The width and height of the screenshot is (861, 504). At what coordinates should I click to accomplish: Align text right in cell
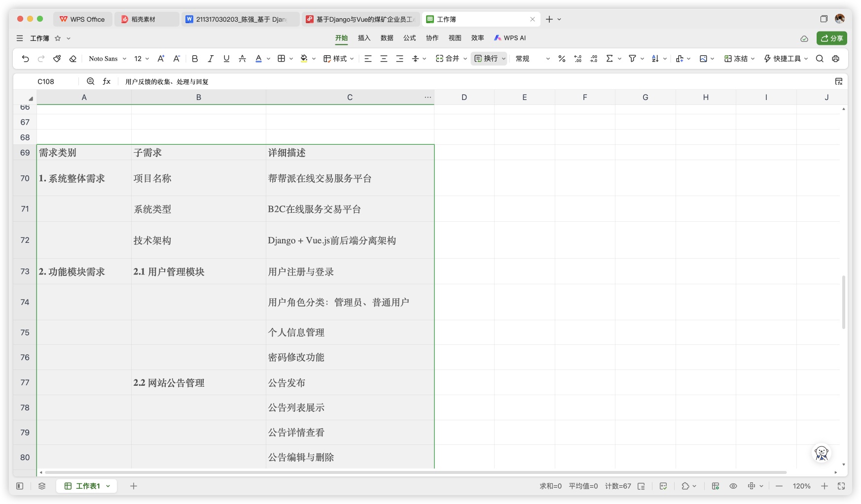pyautogui.click(x=399, y=59)
